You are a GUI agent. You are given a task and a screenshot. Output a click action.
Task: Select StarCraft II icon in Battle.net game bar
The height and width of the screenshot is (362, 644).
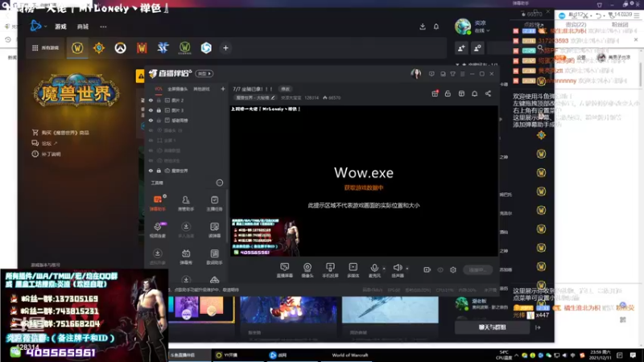(163, 48)
